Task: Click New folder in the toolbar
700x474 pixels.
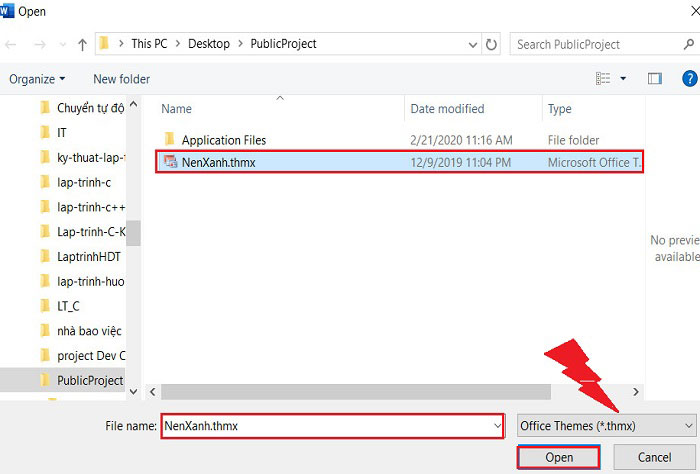Action: tap(121, 78)
